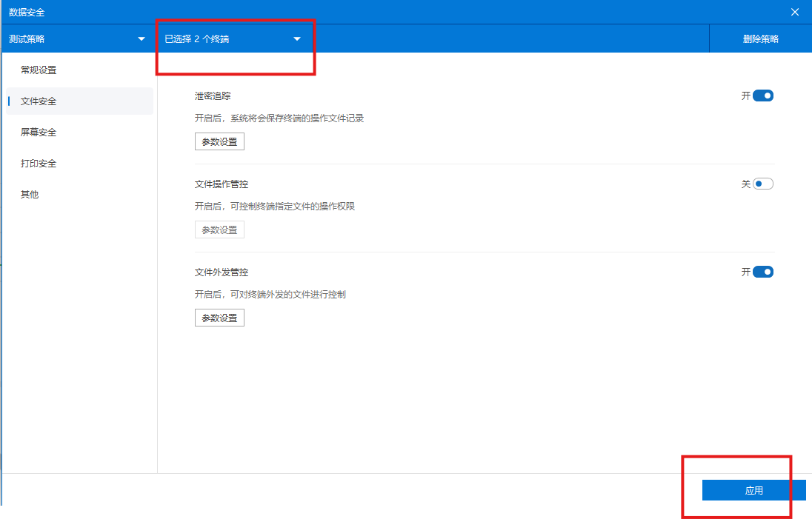The image size is (812, 519).
Task: Open 参数设置 under 文件操作管控
Action: pos(219,229)
